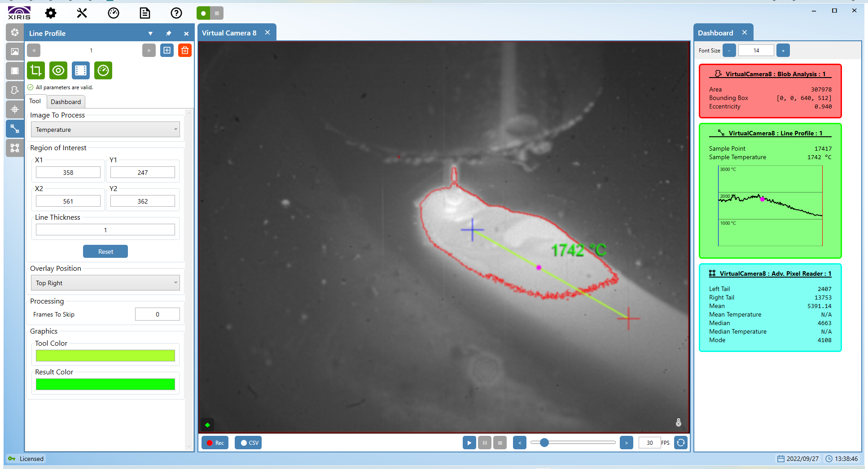Image resolution: width=868 pixels, height=469 pixels.
Task: Click the X1 input field showing 358
Action: [x=68, y=172]
